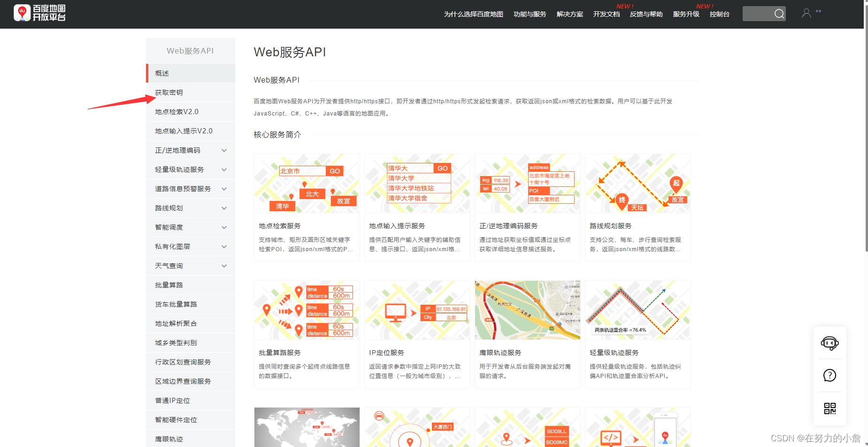Click the 轻量级轨迹服务 card title
The width and height of the screenshot is (868, 447).
(614, 353)
